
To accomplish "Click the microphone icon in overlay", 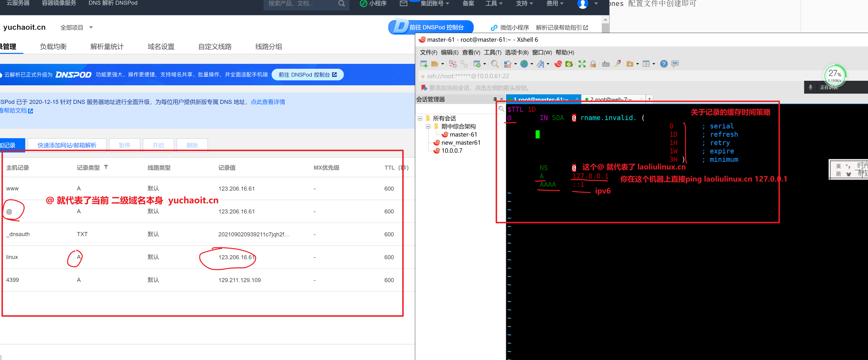I will [x=810, y=87].
